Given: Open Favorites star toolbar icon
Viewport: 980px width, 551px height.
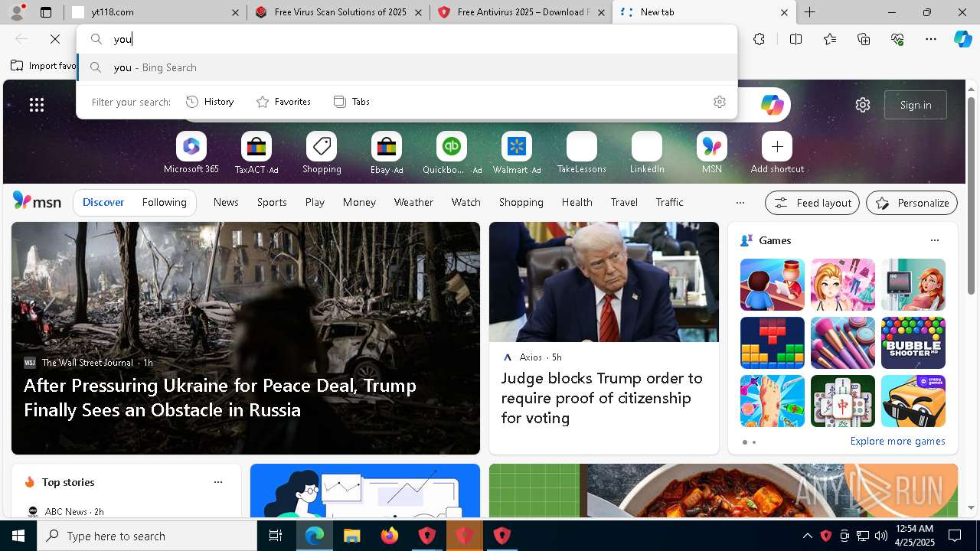Looking at the screenshot, I should (830, 39).
